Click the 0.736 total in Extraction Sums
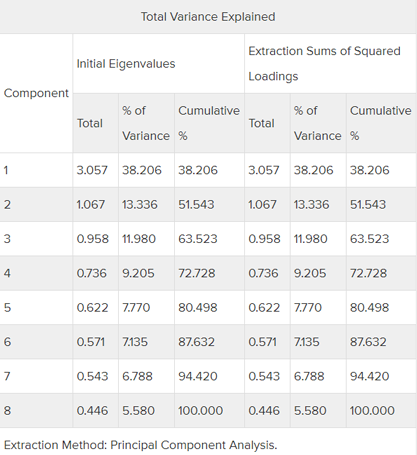 263,273
